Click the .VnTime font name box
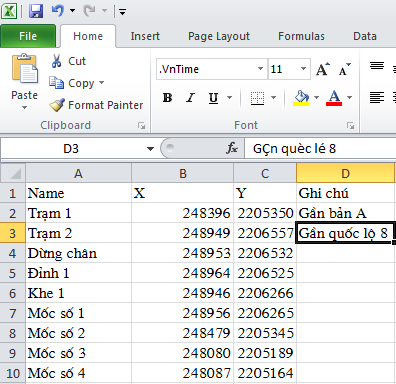 [x=207, y=69]
